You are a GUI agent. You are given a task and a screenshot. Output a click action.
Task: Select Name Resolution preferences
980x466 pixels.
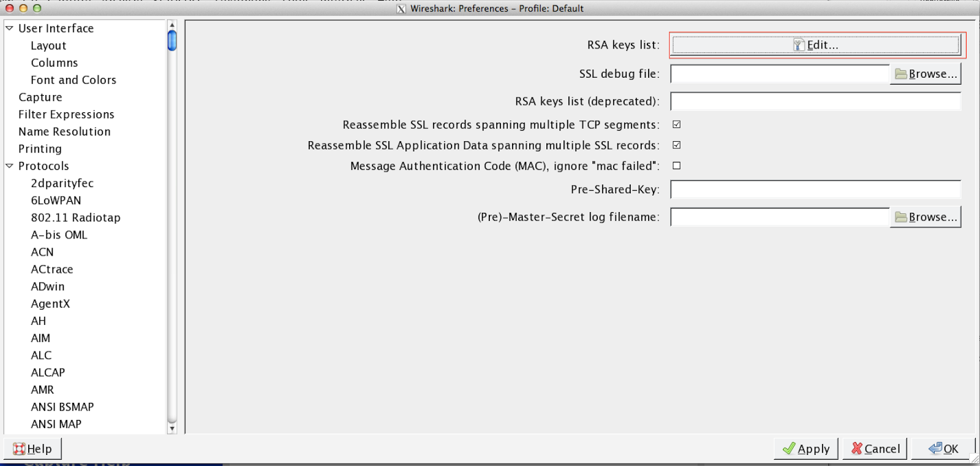click(64, 131)
